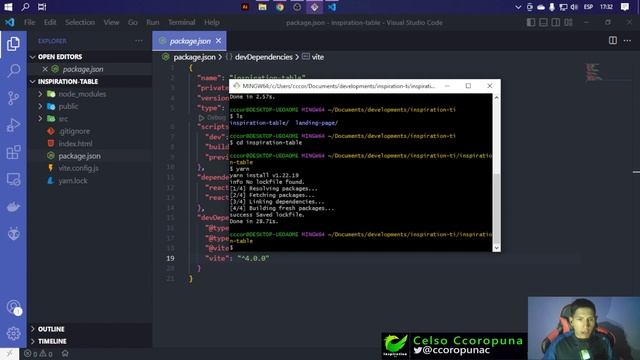Open Windows taskbar search icon
The image size is (640, 360).
(25, 7)
